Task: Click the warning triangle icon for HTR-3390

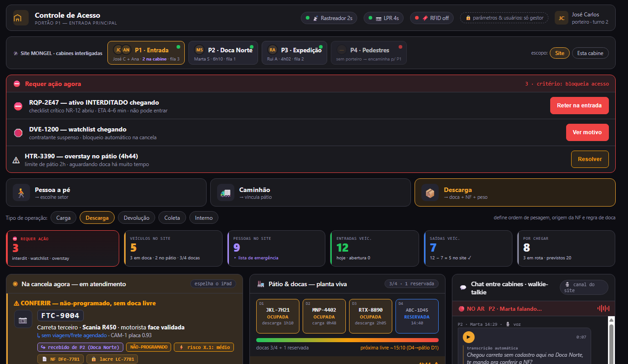Action: click(x=16, y=160)
